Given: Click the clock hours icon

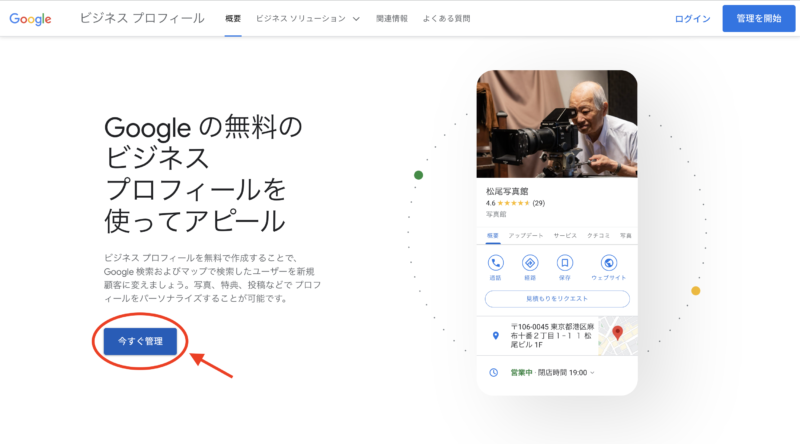Looking at the screenshot, I should click(493, 373).
